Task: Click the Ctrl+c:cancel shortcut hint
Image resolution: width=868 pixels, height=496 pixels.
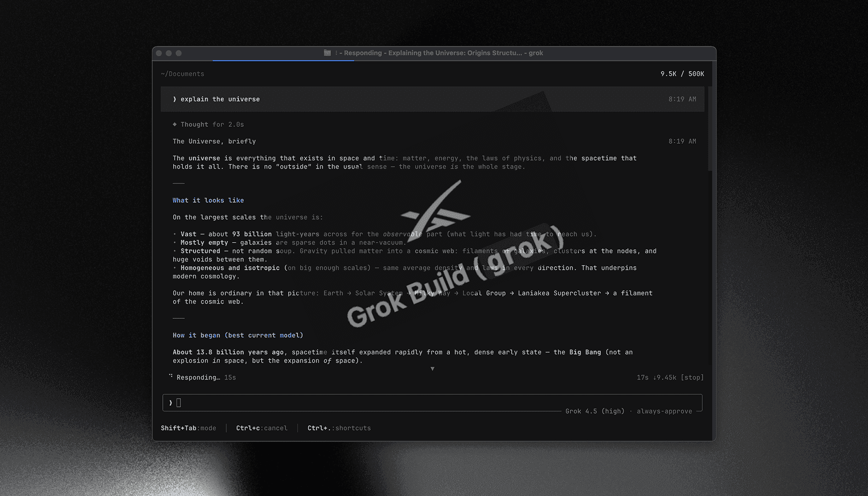Action: click(x=262, y=428)
